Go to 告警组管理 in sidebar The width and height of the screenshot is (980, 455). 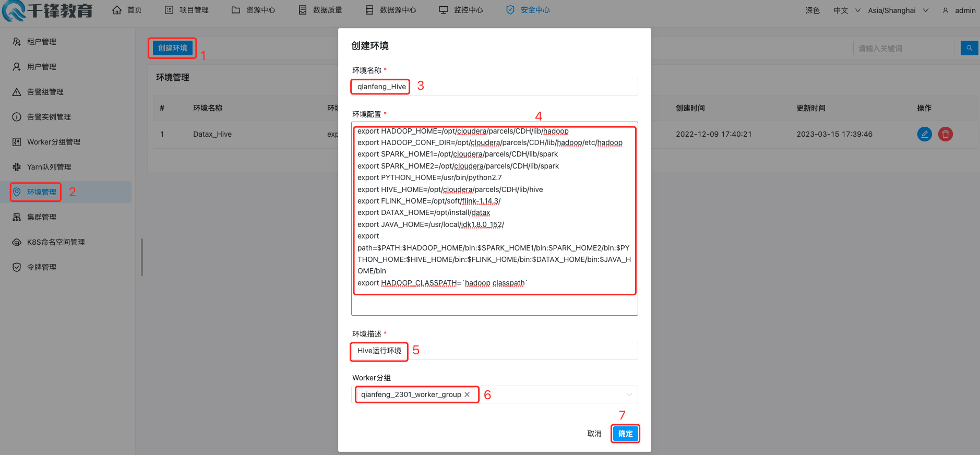click(45, 92)
